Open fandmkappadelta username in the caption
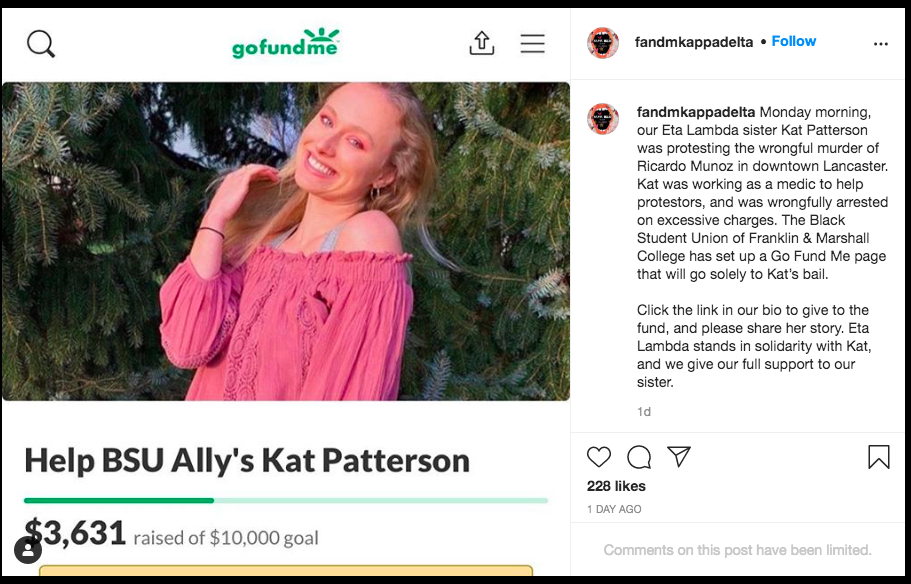The height and width of the screenshot is (584, 911). click(x=696, y=112)
